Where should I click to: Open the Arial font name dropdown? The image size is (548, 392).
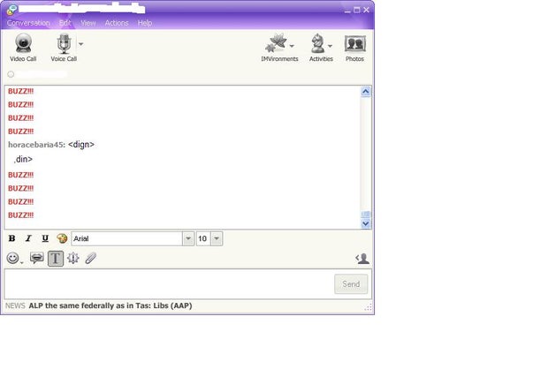188,238
